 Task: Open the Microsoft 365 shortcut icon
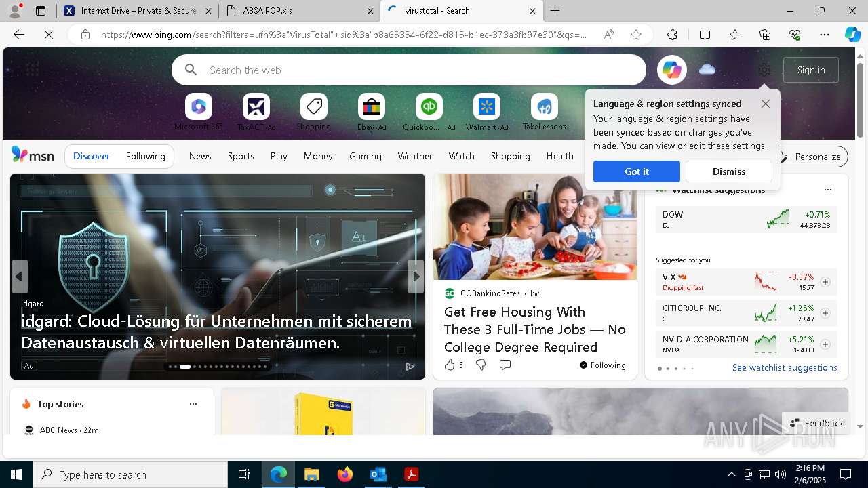pos(198,106)
